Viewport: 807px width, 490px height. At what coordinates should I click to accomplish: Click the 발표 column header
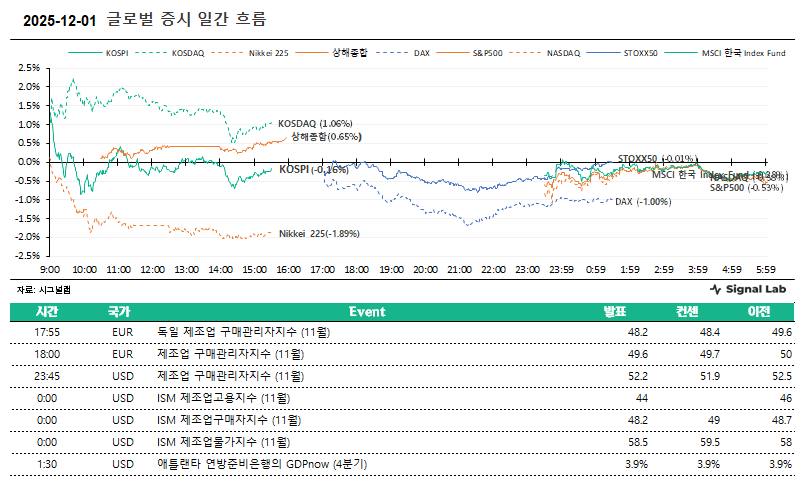(x=615, y=312)
